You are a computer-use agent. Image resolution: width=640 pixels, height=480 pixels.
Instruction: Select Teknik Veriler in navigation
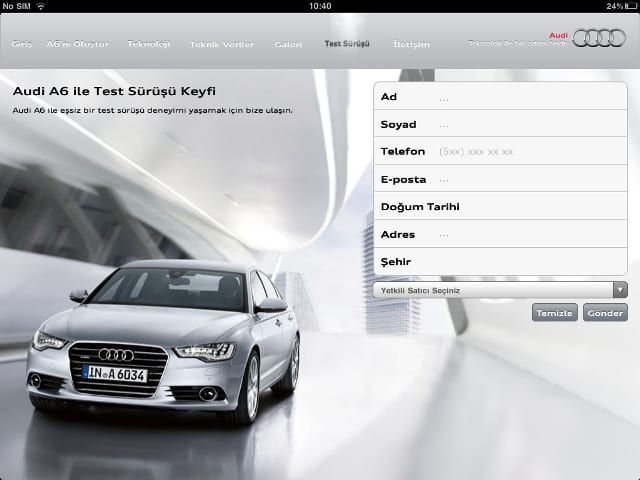pos(222,44)
